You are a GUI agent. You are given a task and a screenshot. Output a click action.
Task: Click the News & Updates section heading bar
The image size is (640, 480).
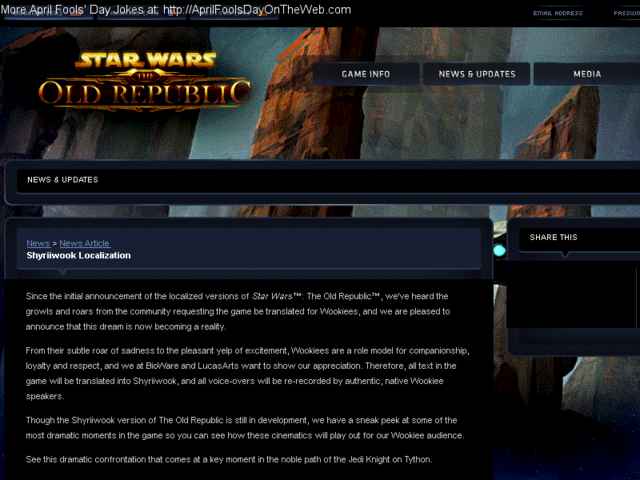coord(328,180)
